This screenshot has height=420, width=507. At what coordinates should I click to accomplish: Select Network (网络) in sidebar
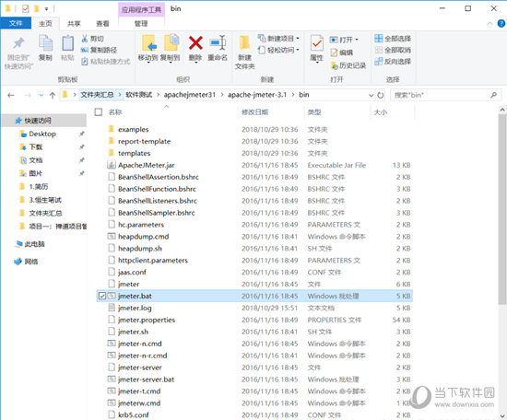click(31, 262)
